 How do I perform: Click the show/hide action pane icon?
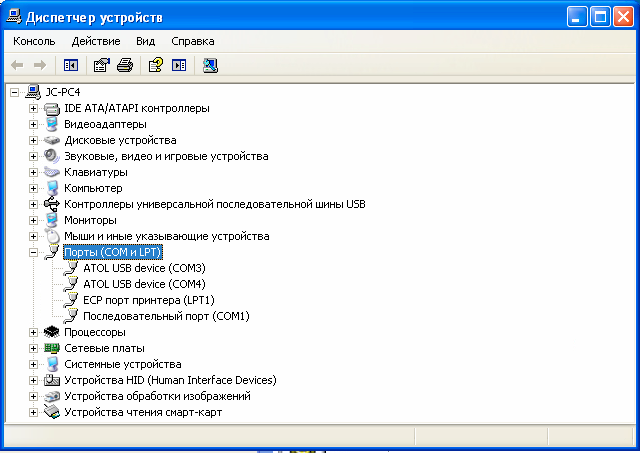click(x=179, y=65)
